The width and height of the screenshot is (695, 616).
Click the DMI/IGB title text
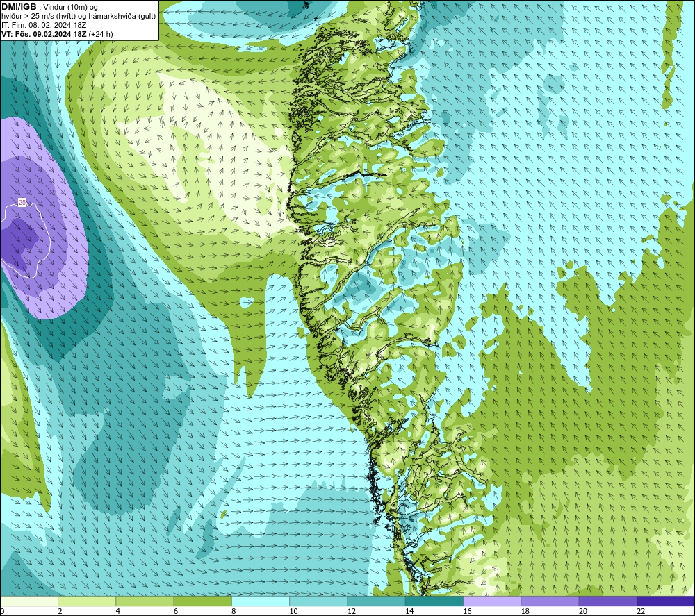pyautogui.click(x=19, y=7)
